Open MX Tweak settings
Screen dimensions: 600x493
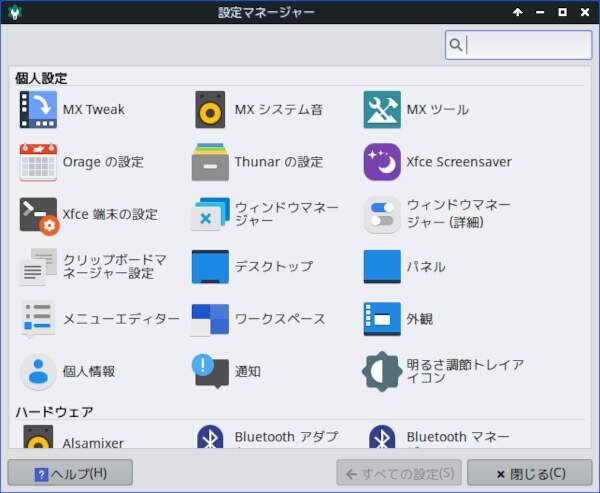38,110
